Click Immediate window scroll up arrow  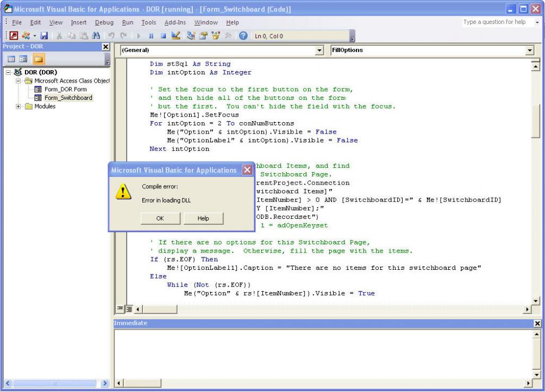pyautogui.click(x=537, y=334)
